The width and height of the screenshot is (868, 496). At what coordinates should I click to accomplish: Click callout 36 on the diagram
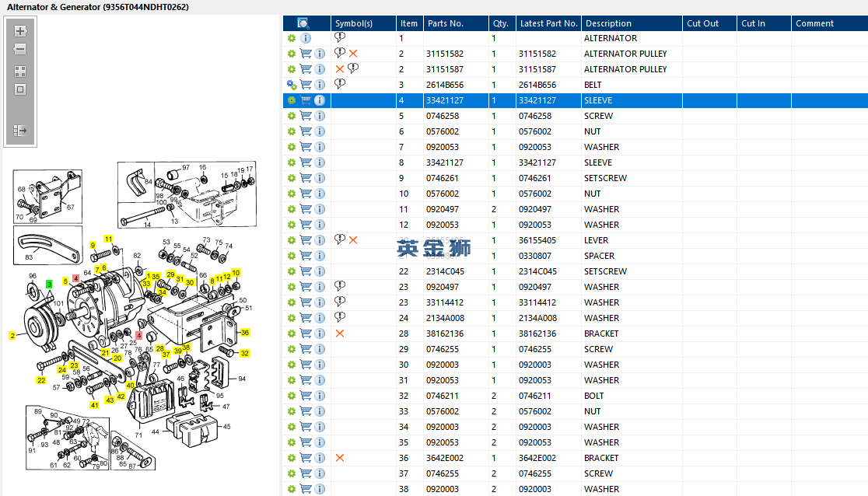(x=245, y=332)
